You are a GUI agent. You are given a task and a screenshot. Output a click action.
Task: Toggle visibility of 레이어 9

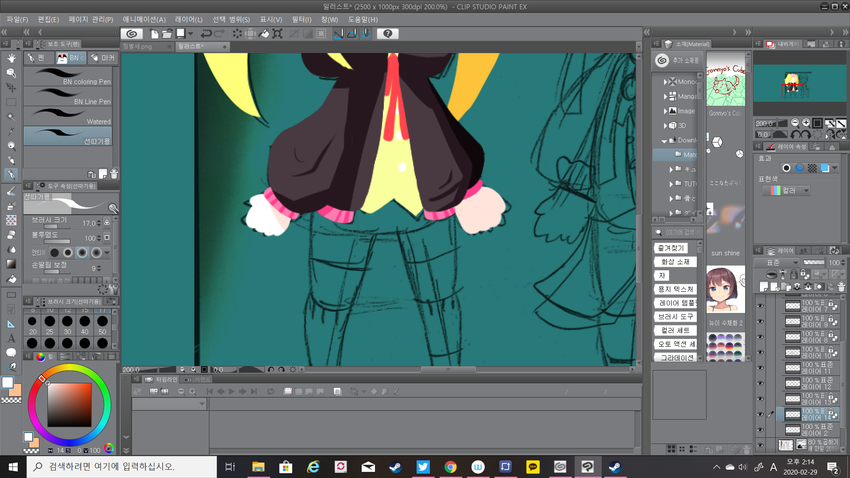point(761,321)
